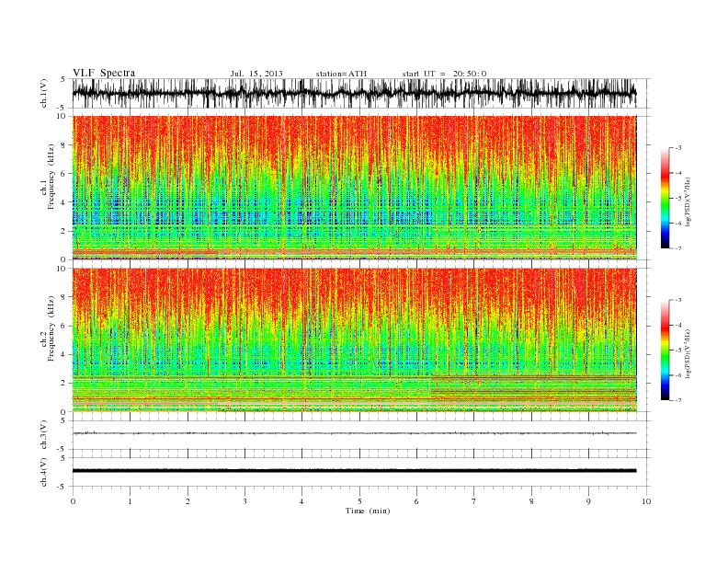Click the ch.2 colorbar log(PSD) label
Viewport: 728px width, 563px height.
coord(688,353)
